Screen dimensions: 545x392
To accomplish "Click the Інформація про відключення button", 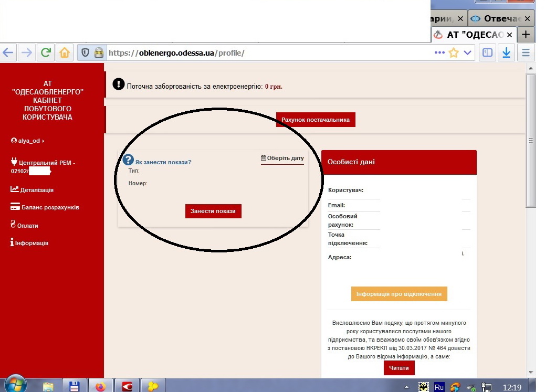I will click(x=399, y=294).
